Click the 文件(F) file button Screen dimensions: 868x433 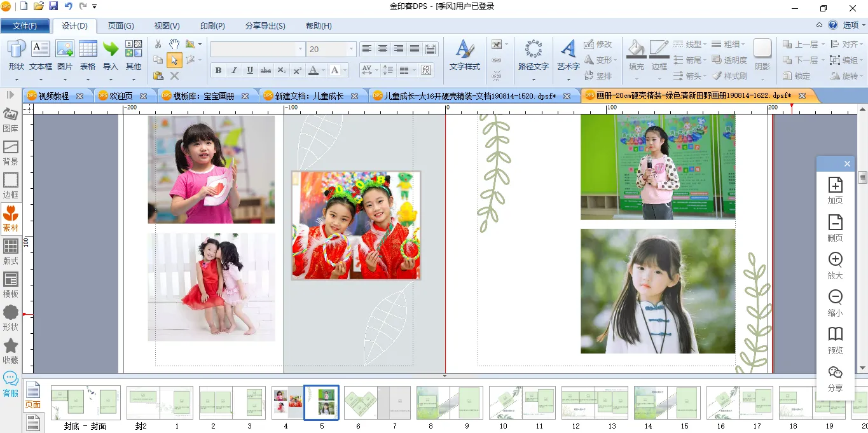(x=25, y=26)
